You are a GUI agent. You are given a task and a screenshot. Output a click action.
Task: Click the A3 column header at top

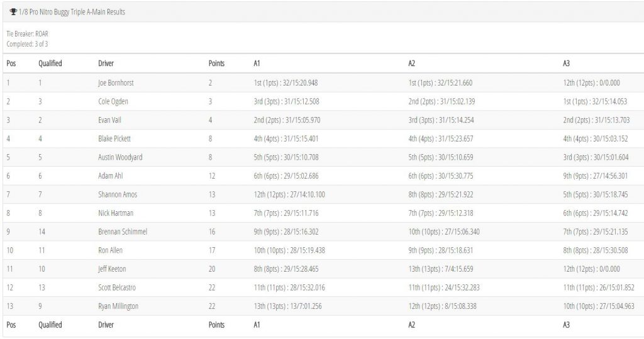click(x=567, y=64)
